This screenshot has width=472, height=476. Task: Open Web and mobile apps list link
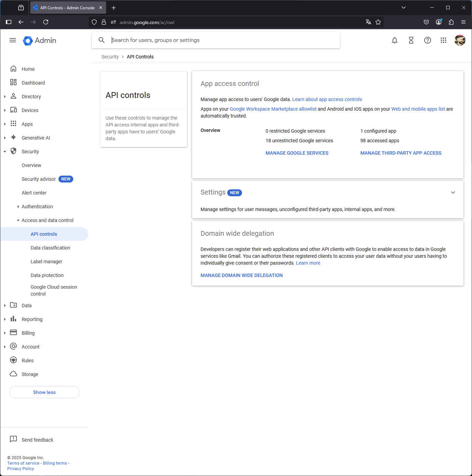click(x=418, y=109)
